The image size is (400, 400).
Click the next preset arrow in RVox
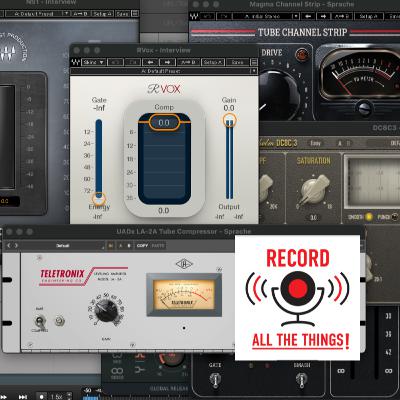click(x=167, y=62)
